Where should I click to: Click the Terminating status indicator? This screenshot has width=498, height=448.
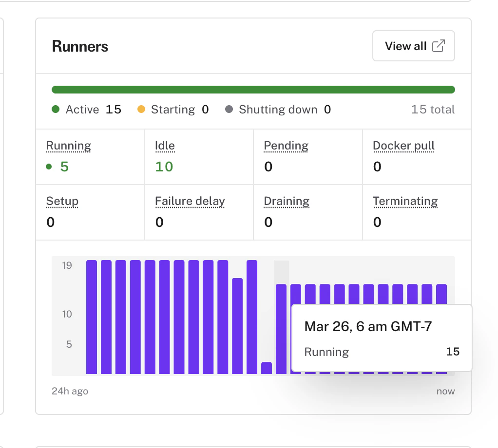(x=405, y=201)
